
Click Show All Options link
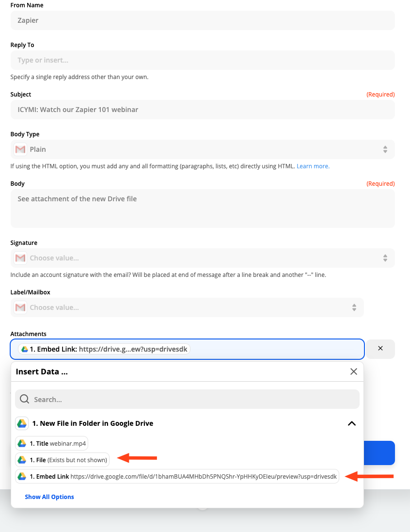49,497
